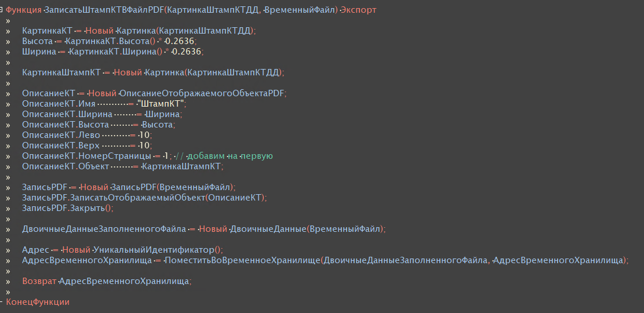Click the ЗаписьPDF = Новый ЗаписьPDF line
644x313 pixels.
(x=129, y=187)
